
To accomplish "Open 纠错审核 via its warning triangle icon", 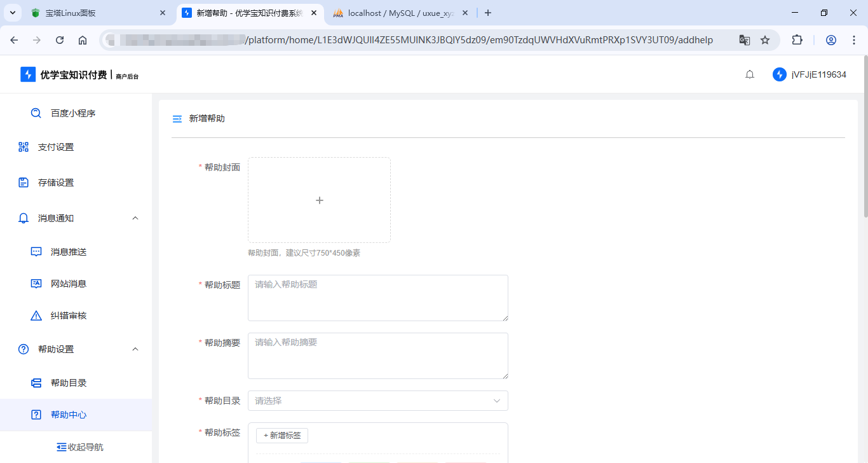I will (x=36, y=315).
